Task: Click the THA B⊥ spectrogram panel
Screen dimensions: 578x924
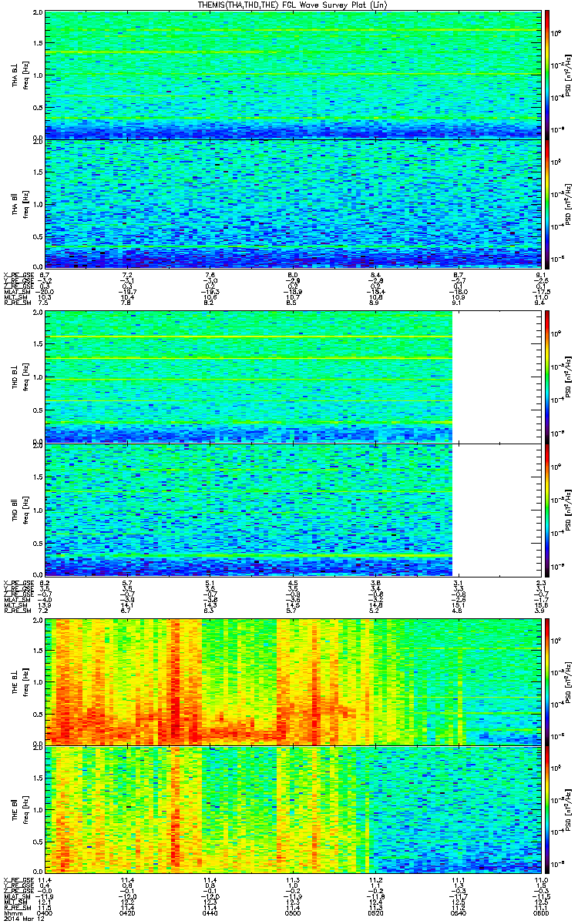Action: 293,75
